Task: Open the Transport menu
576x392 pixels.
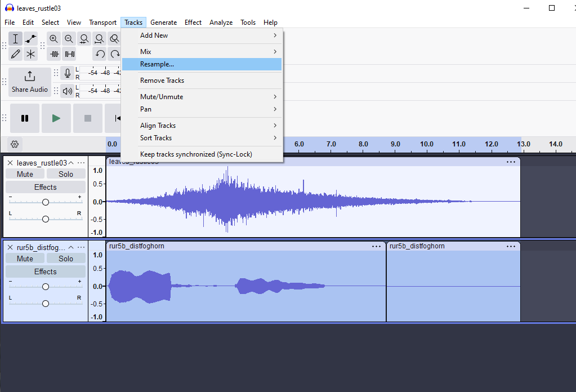Action: click(102, 23)
